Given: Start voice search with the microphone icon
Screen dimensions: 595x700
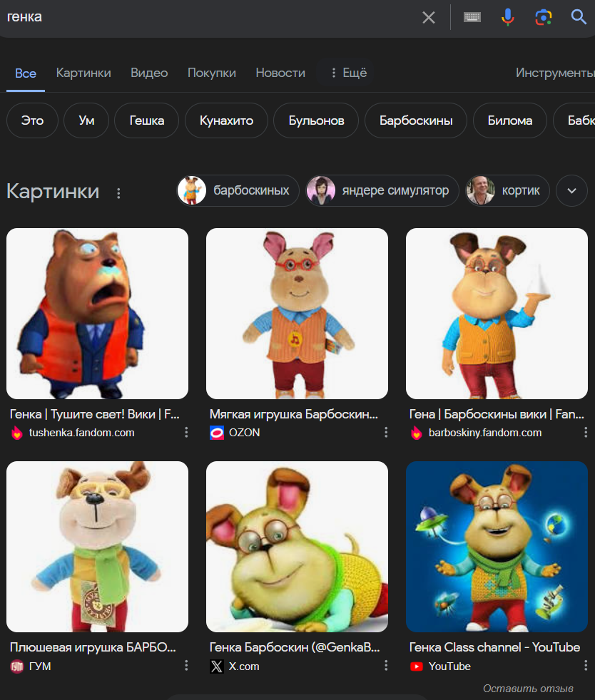Looking at the screenshot, I should pos(507,17).
